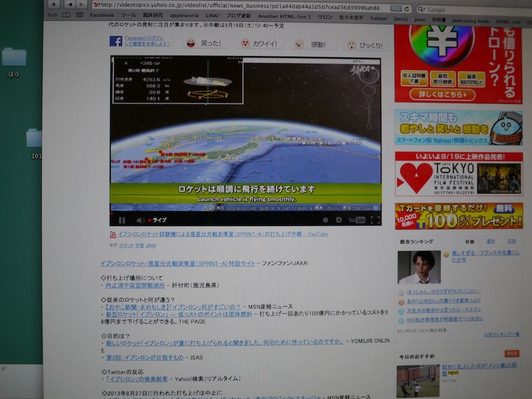The height and width of the screenshot is (399, 532).
Task: Select the 月別 ranking tab
Action: coord(511,241)
